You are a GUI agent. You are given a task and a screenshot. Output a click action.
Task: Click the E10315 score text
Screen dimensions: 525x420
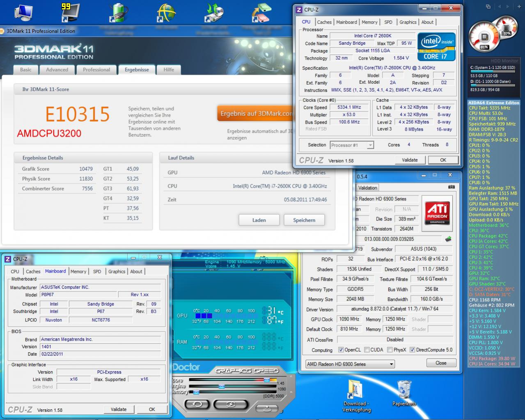[78, 114]
